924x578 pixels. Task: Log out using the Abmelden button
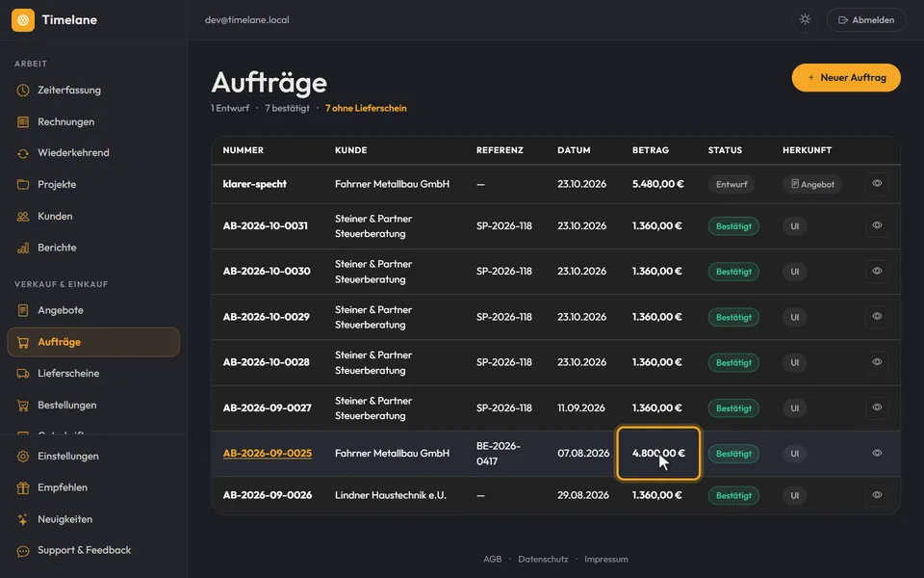tap(866, 20)
